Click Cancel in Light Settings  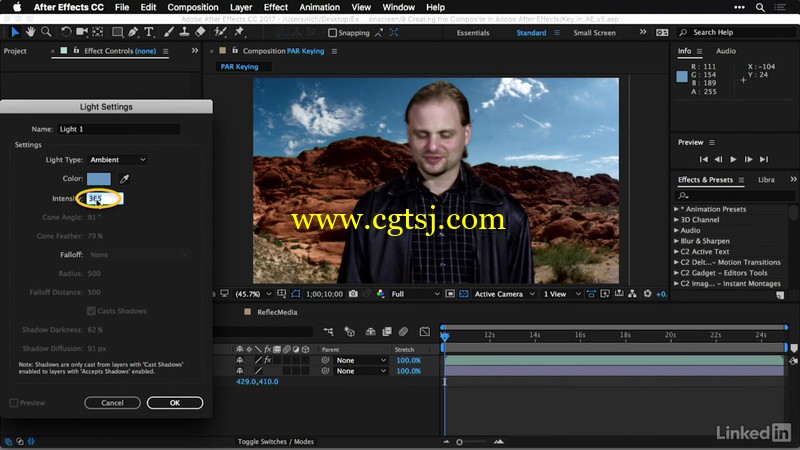click(112, 403)
